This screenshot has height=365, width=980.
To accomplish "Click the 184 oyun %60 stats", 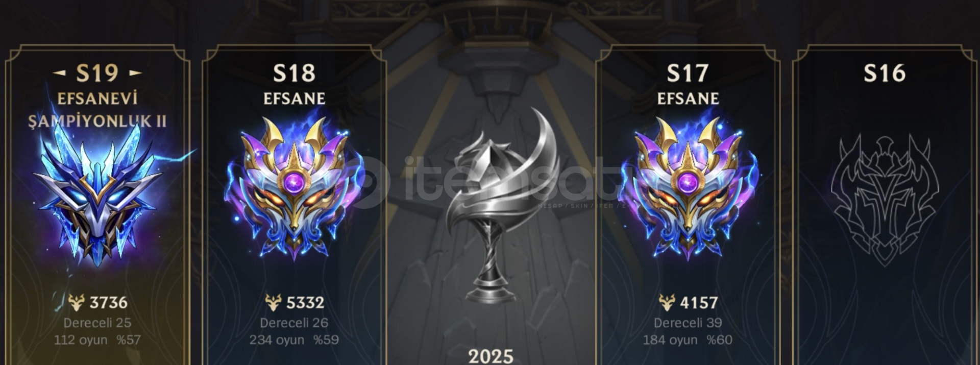I will tap(688, 340).
